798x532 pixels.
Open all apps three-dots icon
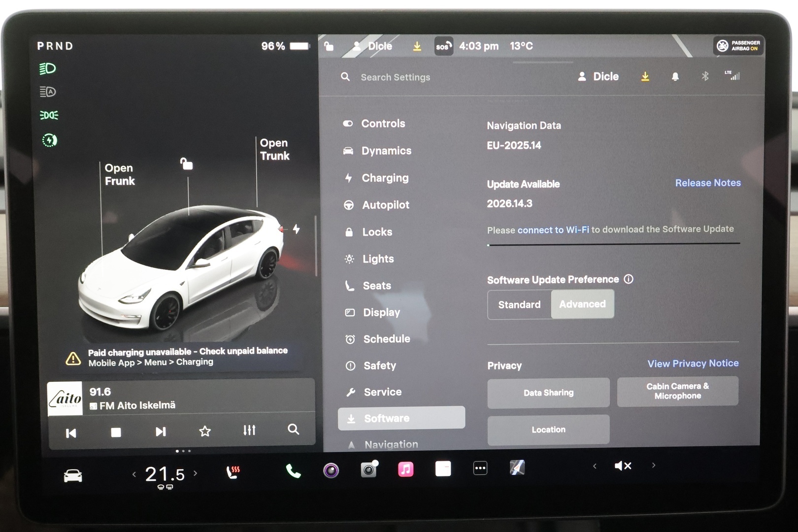click(x=480, y=468)
